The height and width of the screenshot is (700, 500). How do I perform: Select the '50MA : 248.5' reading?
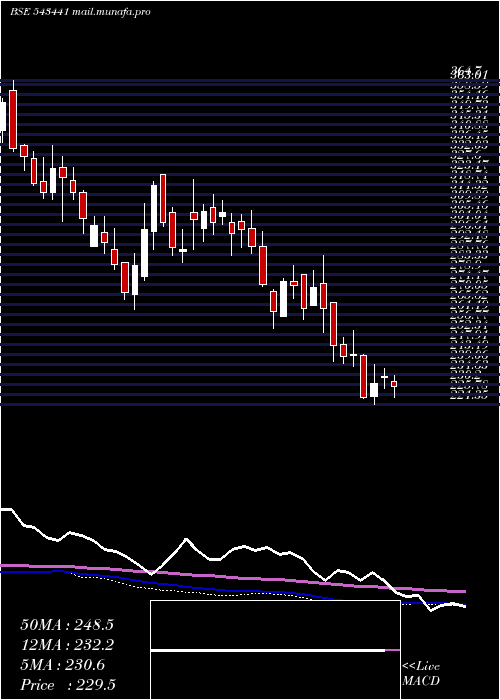pos(67,625)
